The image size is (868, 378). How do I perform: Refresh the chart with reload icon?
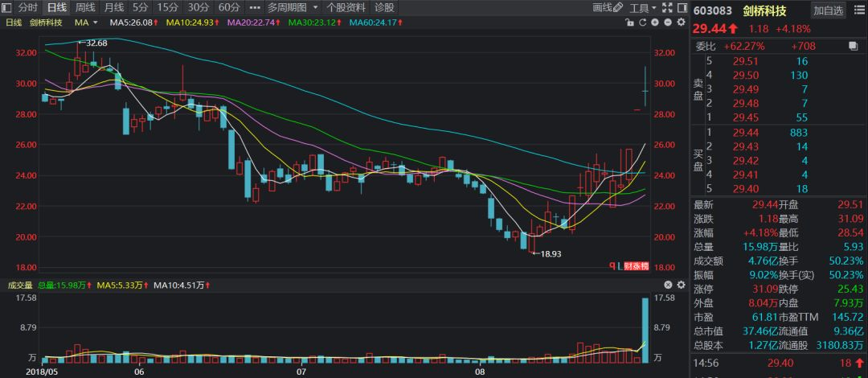click(x=642, y=23)
